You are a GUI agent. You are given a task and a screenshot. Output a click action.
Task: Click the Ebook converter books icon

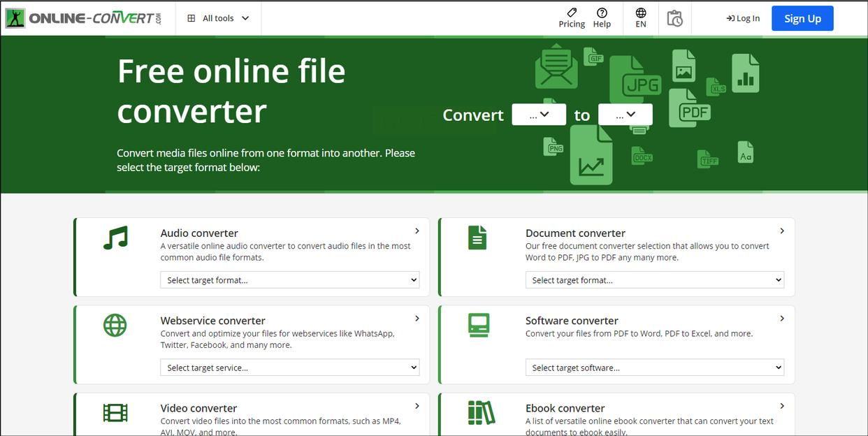coord(481,413)
